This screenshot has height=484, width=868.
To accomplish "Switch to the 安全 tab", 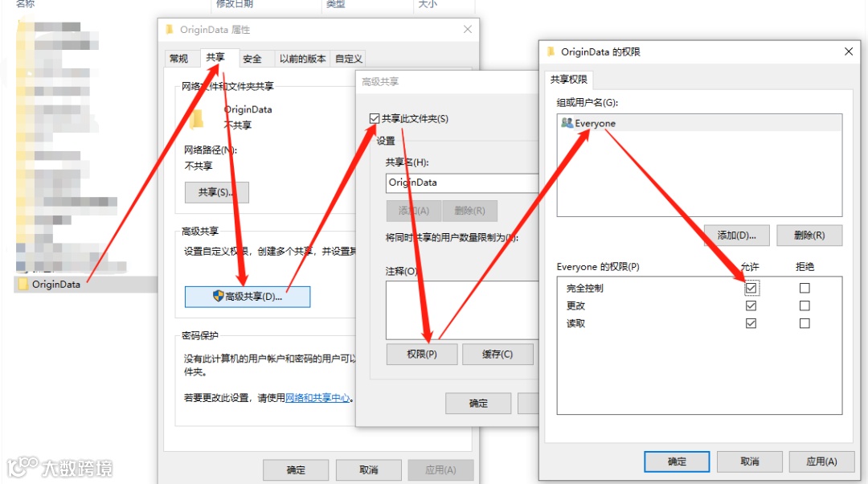I will [252, 59].
